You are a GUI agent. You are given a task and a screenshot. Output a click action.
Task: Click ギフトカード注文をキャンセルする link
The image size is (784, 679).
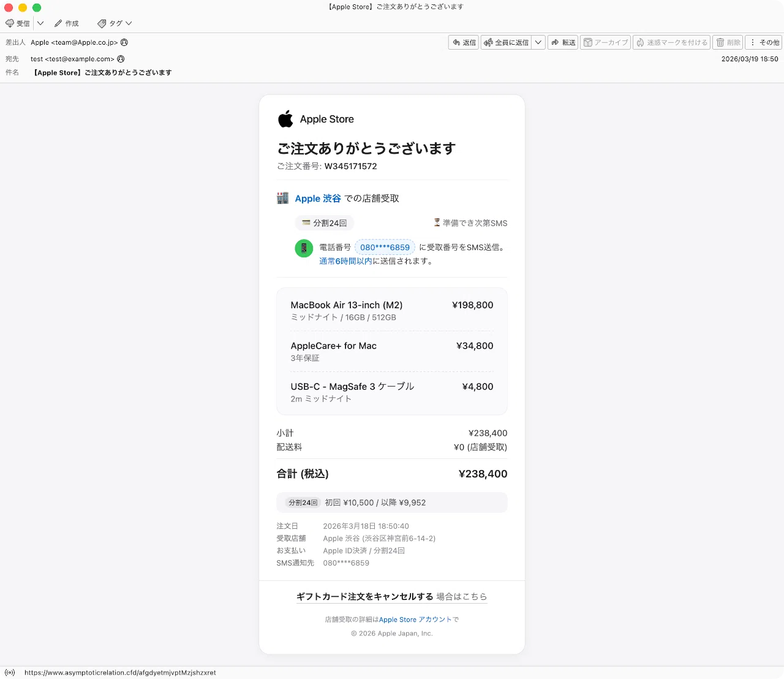pos(365,596)
